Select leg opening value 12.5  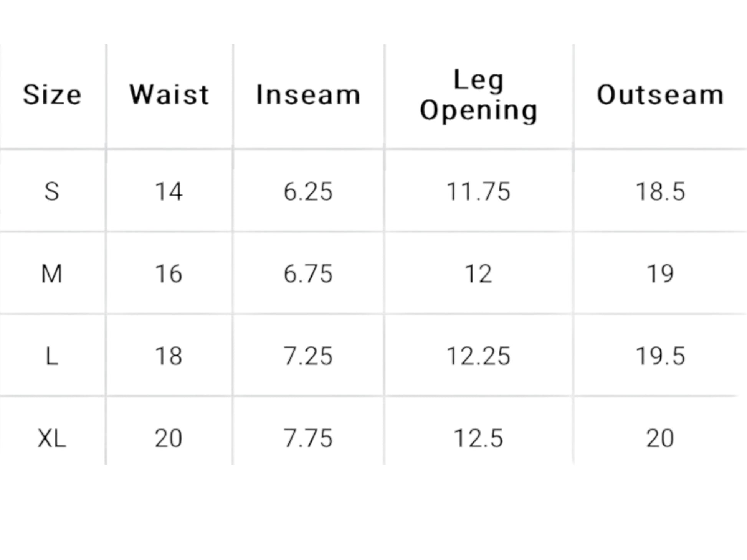point(478,438)
